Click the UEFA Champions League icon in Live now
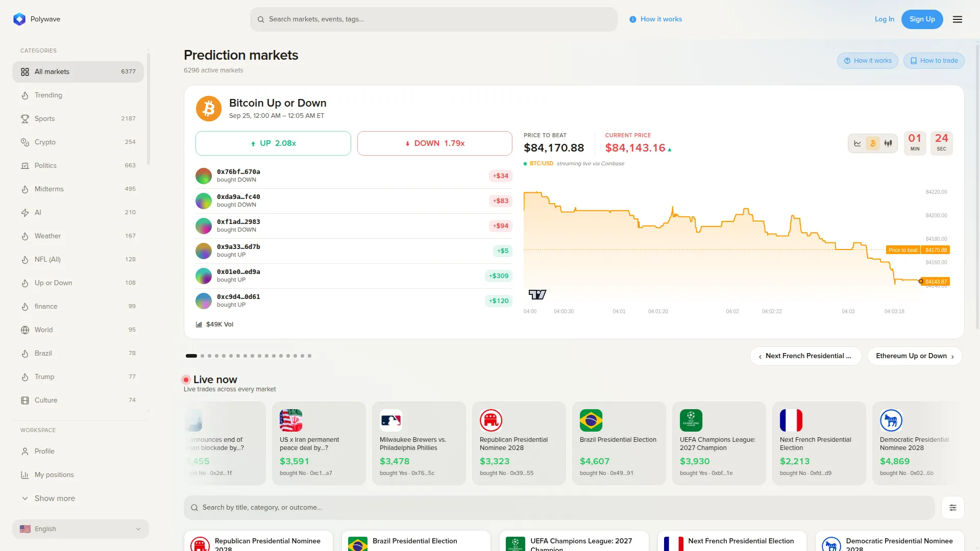Viewport: 980px width, 551px height. [691, 420]
